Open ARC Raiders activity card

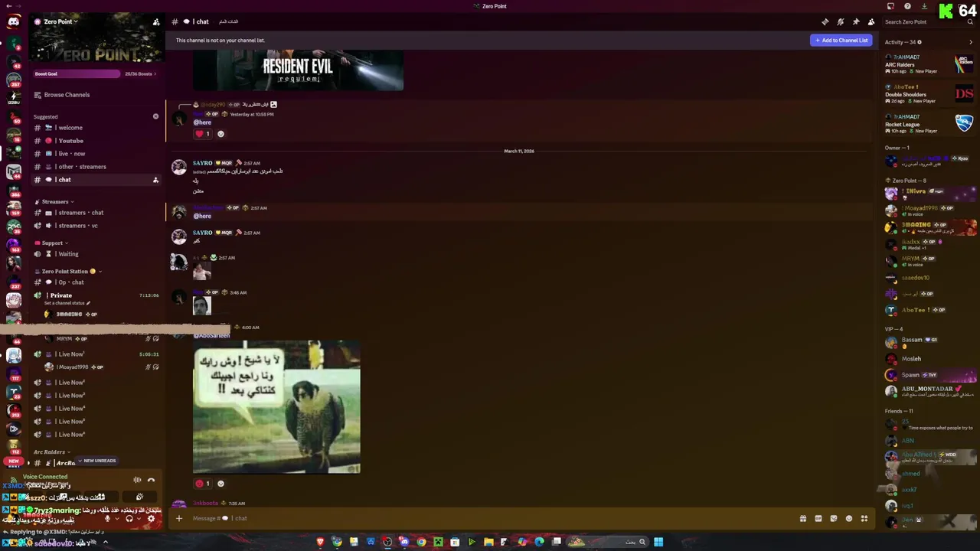[x=929, y=64]
